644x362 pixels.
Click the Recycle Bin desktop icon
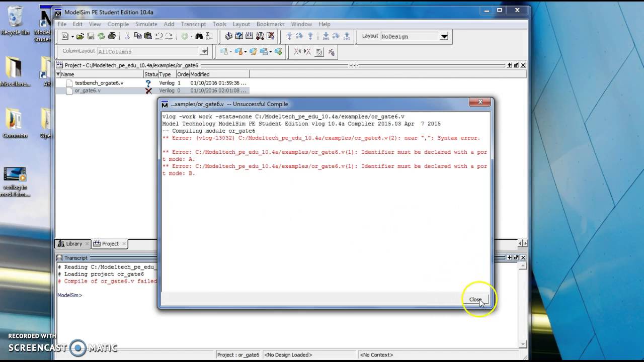15,20
